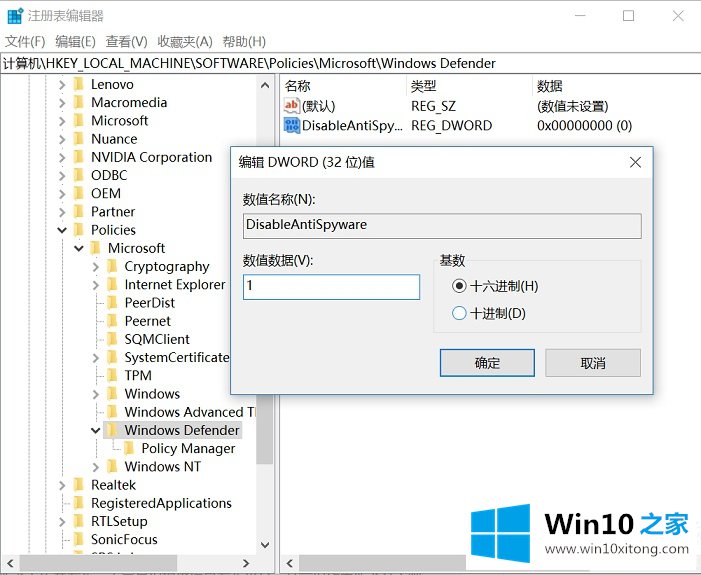This screenshot has width=701, height=575.
Task: Click the OEM folder icon
Action: coord(79,194)
